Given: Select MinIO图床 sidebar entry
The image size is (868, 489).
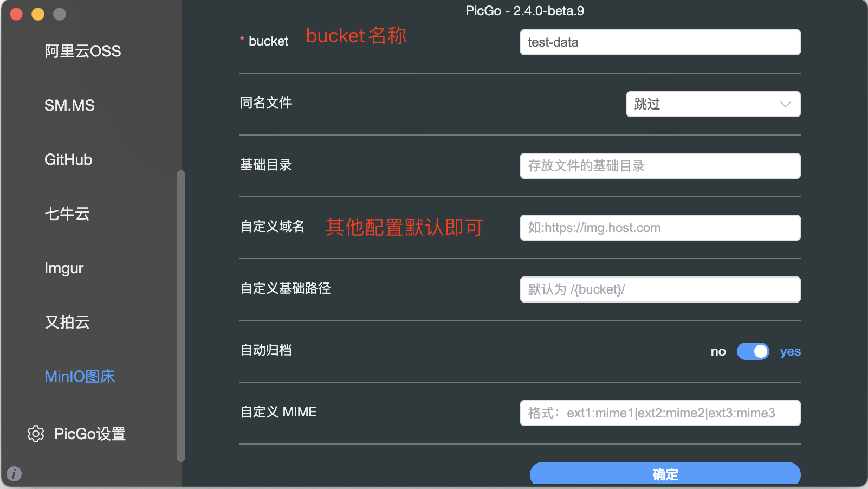Looking at the screenshot, I should (x=80, y=376).
